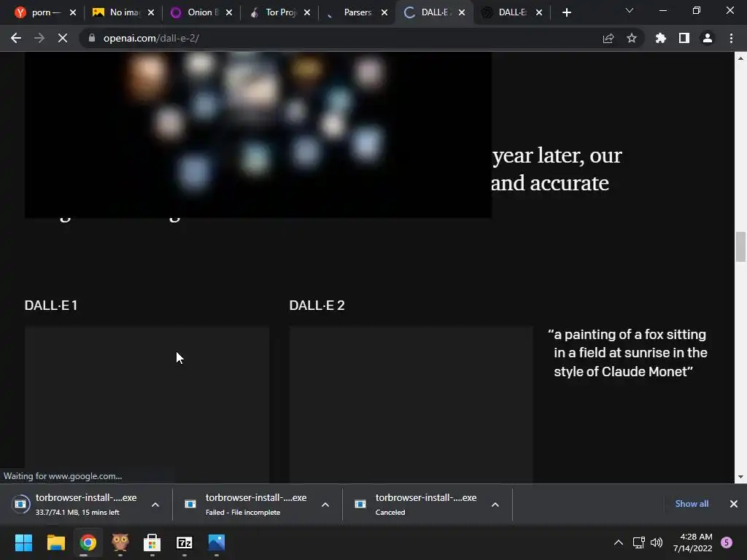This screenshot has width=747, height=560.
Task: Open the Photos app on taskbar
Action: (x=216, y=542)
